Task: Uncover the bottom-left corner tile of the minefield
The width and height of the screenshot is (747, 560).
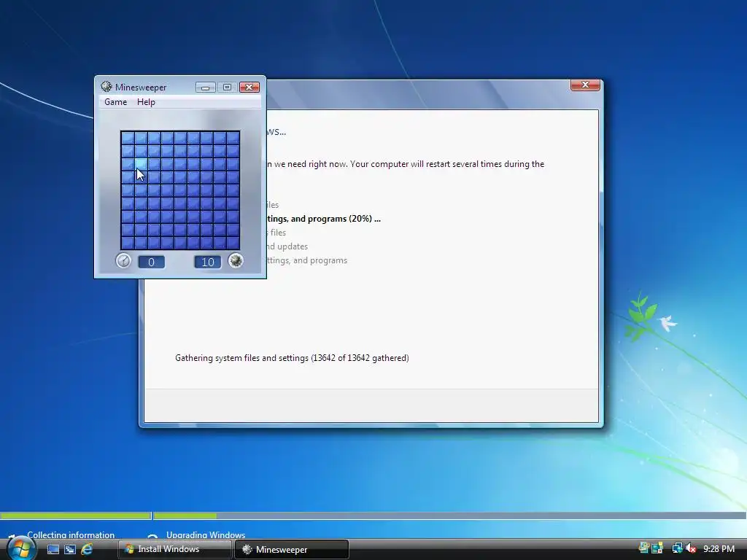Action: [x=127, y=243]
